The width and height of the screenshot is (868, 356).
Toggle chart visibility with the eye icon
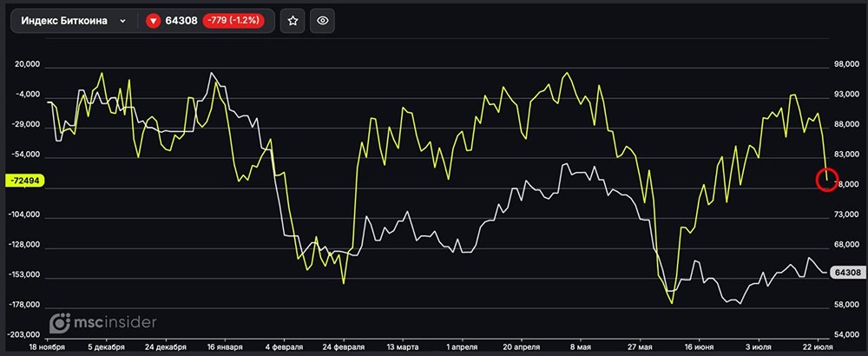click(323, 21)
